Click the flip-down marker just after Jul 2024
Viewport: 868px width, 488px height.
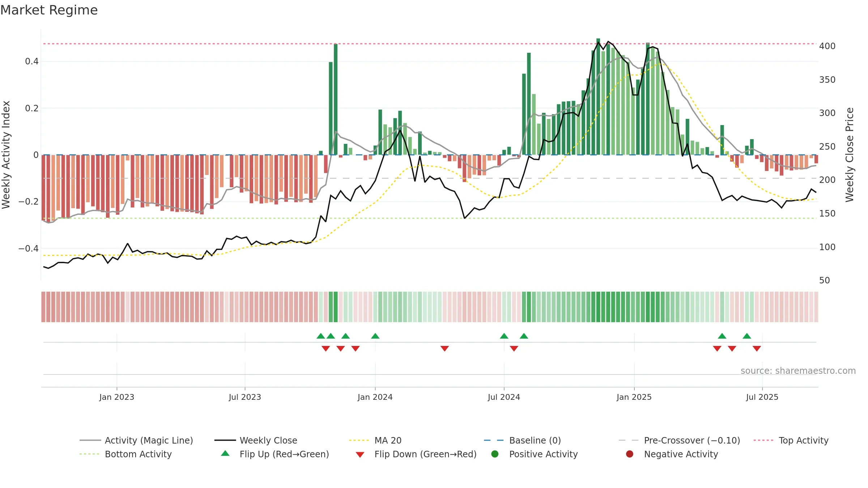tap(514, 348)
